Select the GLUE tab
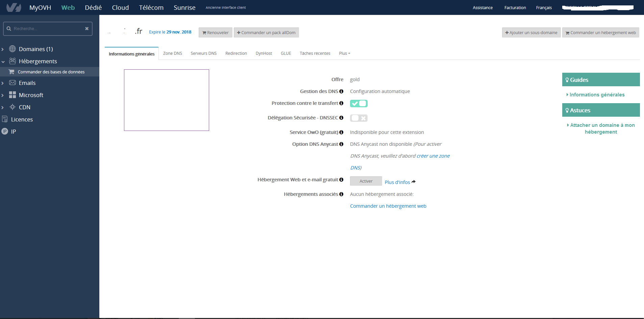This screenshot has width=644, height=319. [x=286, y=53]
